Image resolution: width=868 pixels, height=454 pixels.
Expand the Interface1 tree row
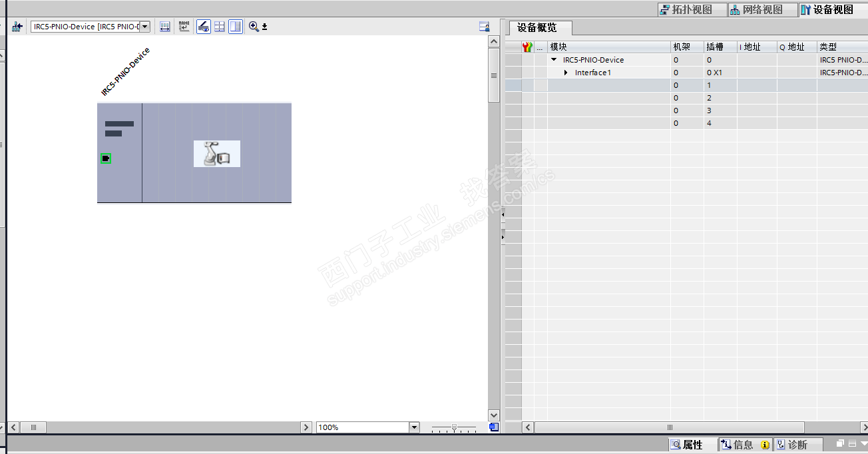point(566,73)
